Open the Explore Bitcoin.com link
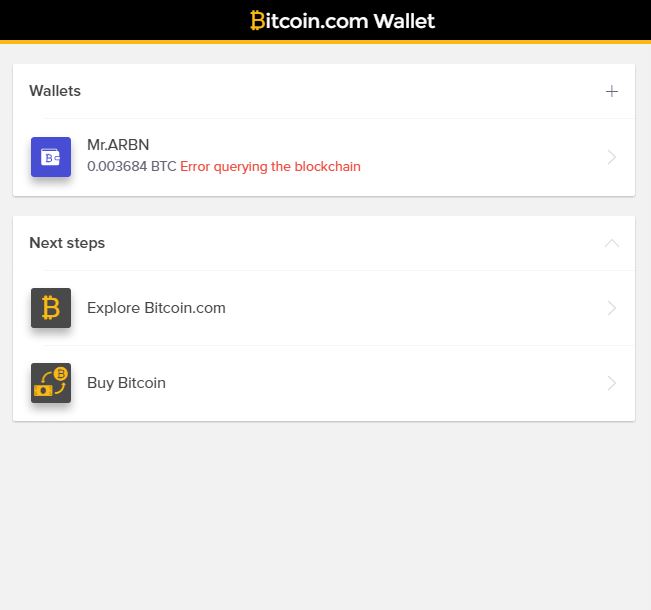The height and width of the screenshot is (610, 651). pos(156,308)
